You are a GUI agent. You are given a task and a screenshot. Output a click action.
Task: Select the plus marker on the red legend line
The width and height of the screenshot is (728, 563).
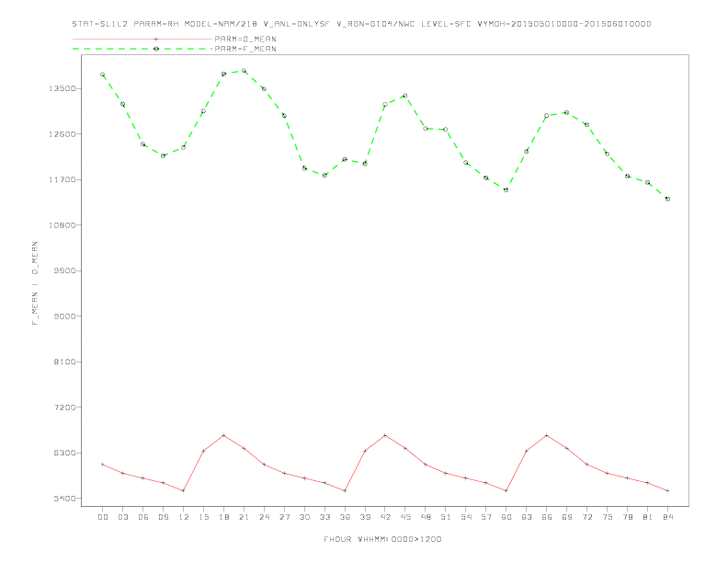(x=156, y=39)
